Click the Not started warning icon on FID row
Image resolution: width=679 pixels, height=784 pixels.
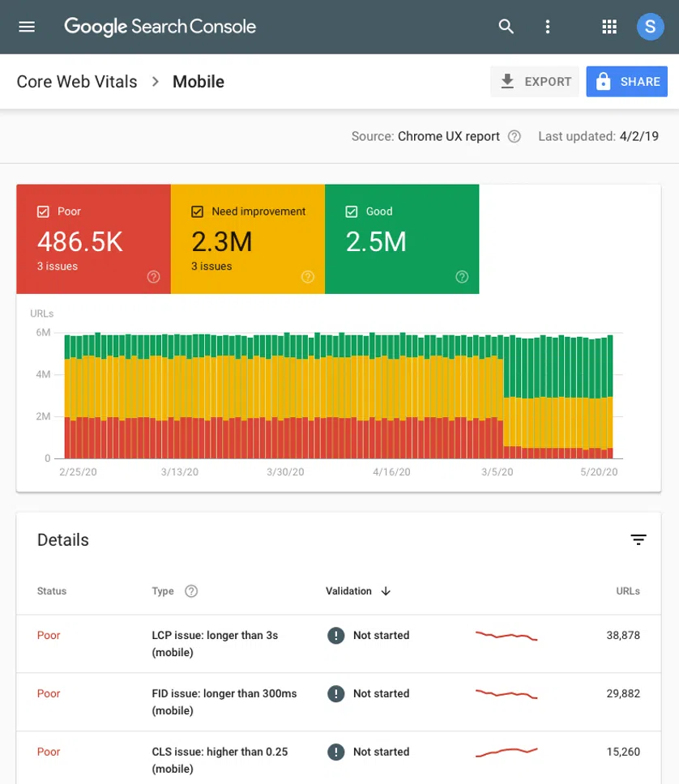coord(335,693)
